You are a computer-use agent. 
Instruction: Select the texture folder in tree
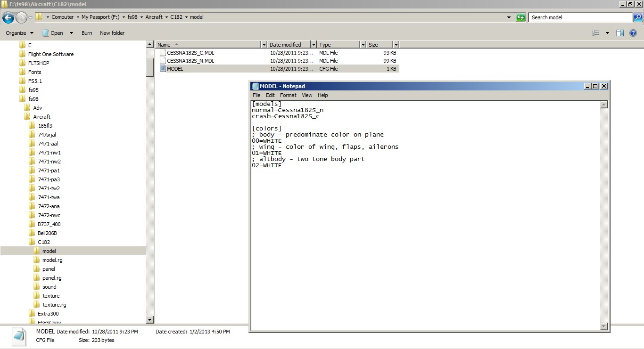(x=51, y=296)
